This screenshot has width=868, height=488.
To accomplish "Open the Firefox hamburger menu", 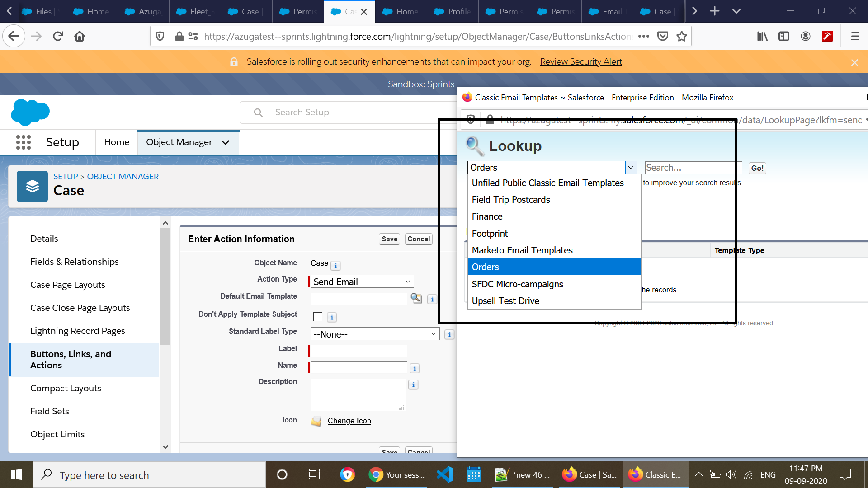I will (x=855, y=36).
